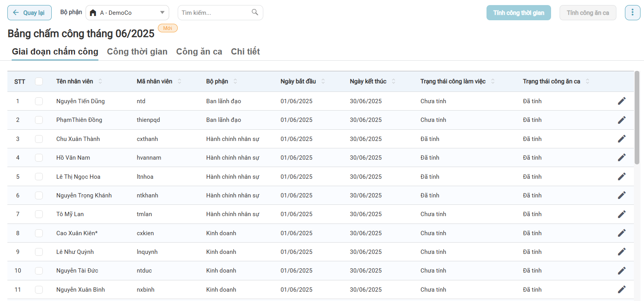Image resolution: width=644 pixels, height=301 pixels.
Task: Click the Quay lại back button
Action: tap(30, 13)
